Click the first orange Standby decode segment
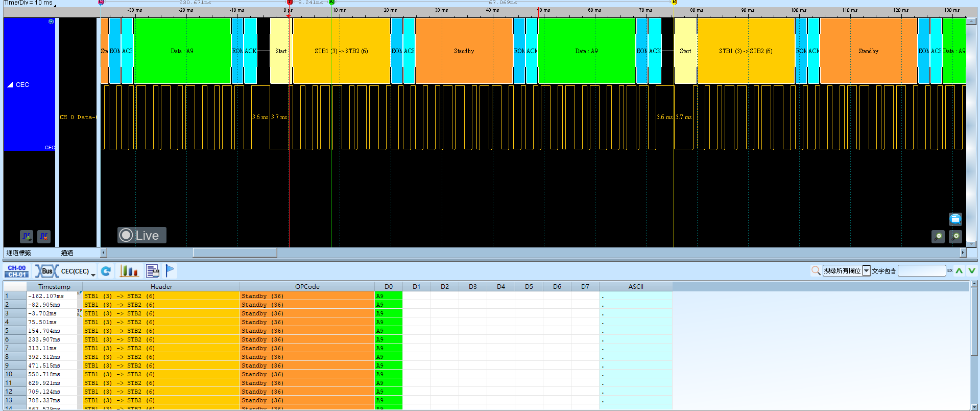 464,51
